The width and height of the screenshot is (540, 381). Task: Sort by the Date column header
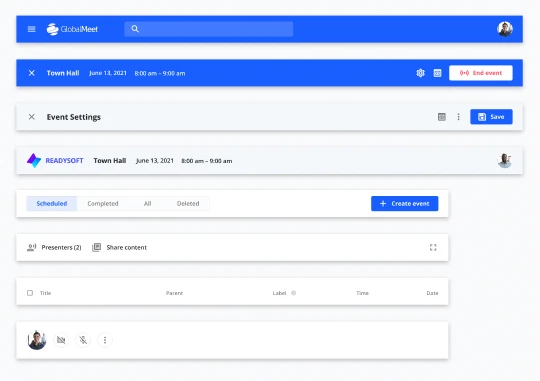point(432,293)
